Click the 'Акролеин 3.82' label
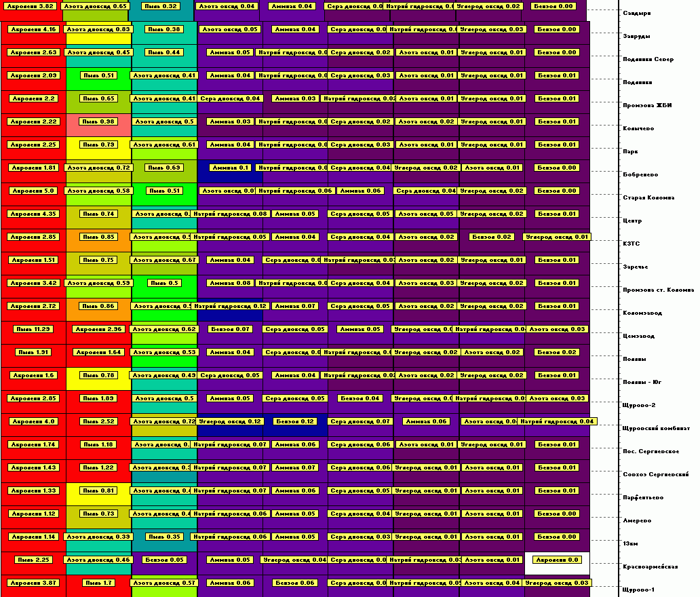Image resolution: width=700 pixels, height=597 pixels. coord(30,6)
